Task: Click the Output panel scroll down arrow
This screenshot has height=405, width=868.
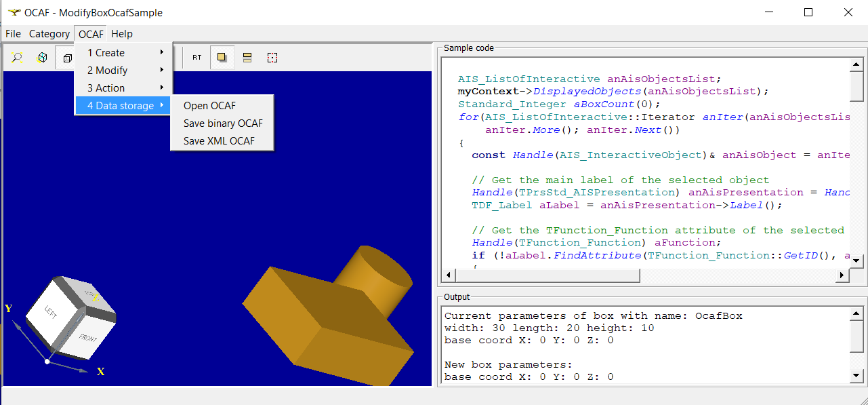Action: pos(856,376)
